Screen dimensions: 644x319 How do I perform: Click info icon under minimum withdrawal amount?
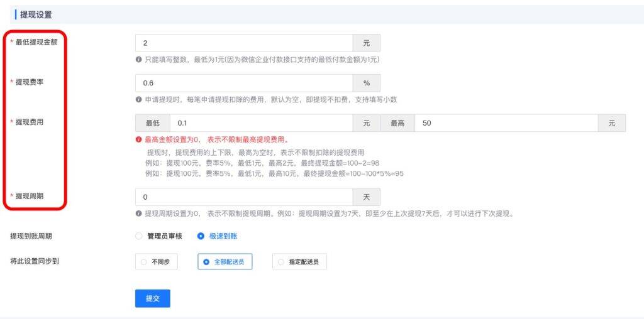138,60
